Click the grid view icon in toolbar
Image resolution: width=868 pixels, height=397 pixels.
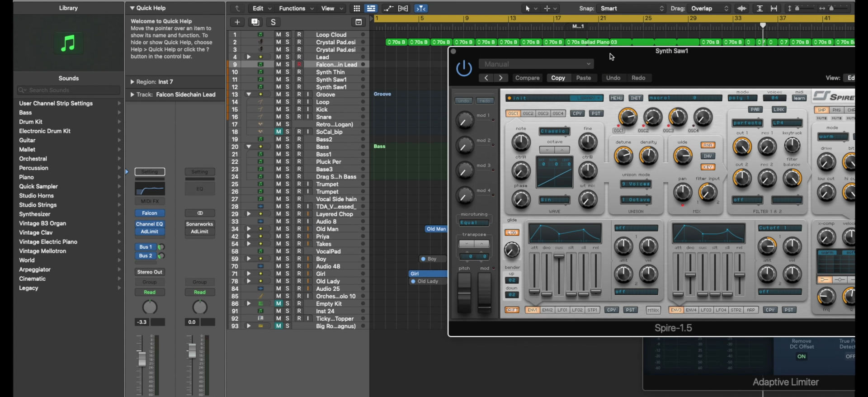tap(357, 8)
